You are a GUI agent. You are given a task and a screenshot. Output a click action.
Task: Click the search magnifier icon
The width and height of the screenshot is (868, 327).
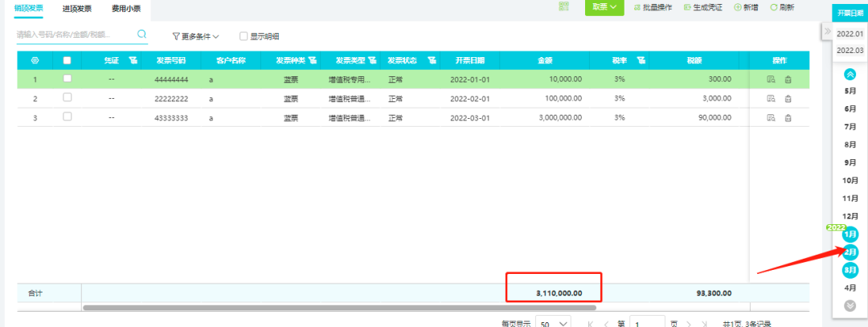tap(141, 35)
